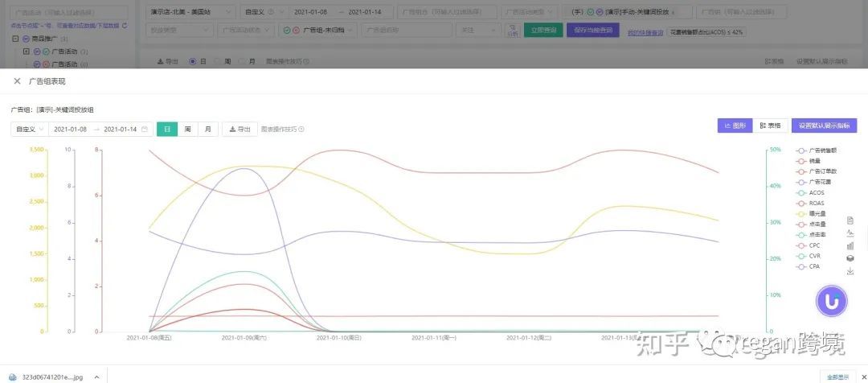This screenshot has height=383, width=868.
Task: Open data view icon in chart toolbox
Action: click(x=850, y=220)
